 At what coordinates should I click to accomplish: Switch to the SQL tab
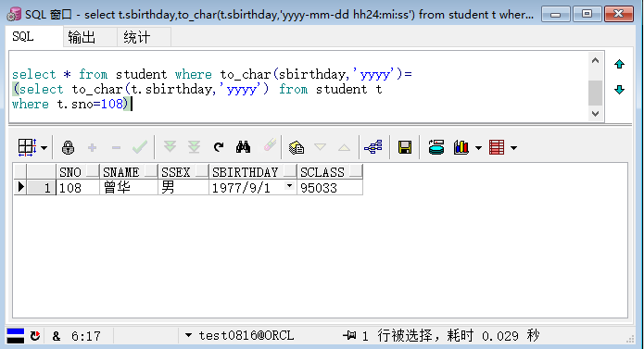tap(34, 37)
